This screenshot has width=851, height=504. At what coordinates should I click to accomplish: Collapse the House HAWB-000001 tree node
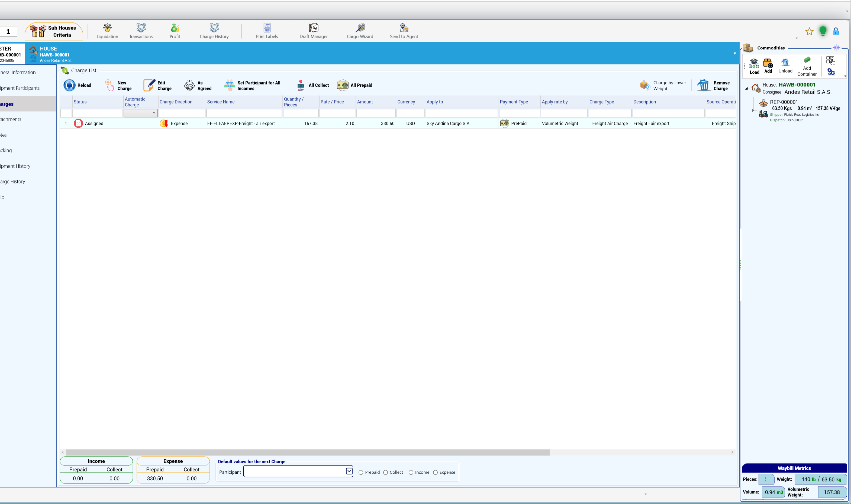click(746, 89)
